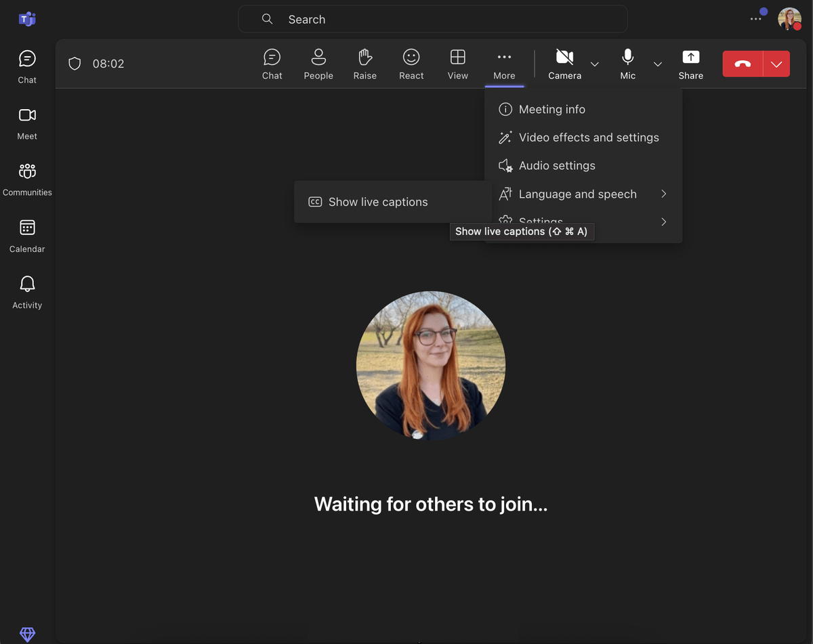Turn on the Camera
Screen dimensions: 813x644
pos(564,64)
